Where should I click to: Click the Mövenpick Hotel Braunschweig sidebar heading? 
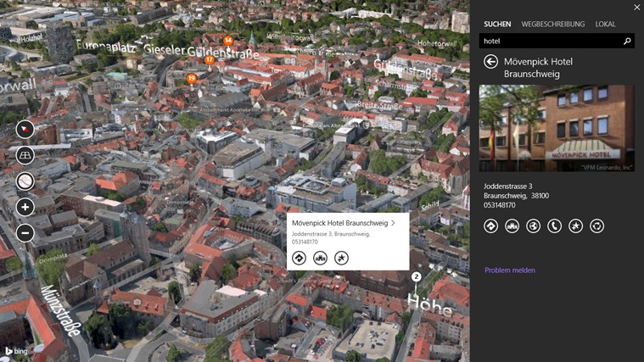[538, 68]
